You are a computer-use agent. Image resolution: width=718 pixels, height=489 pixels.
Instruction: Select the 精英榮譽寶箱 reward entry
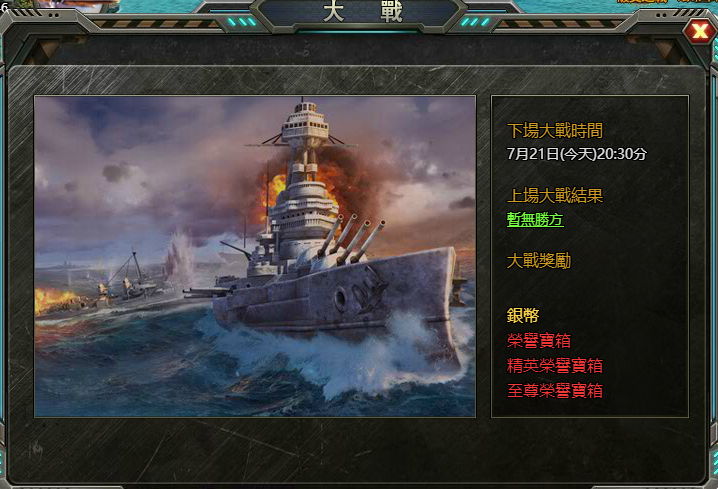pos(555,365)
